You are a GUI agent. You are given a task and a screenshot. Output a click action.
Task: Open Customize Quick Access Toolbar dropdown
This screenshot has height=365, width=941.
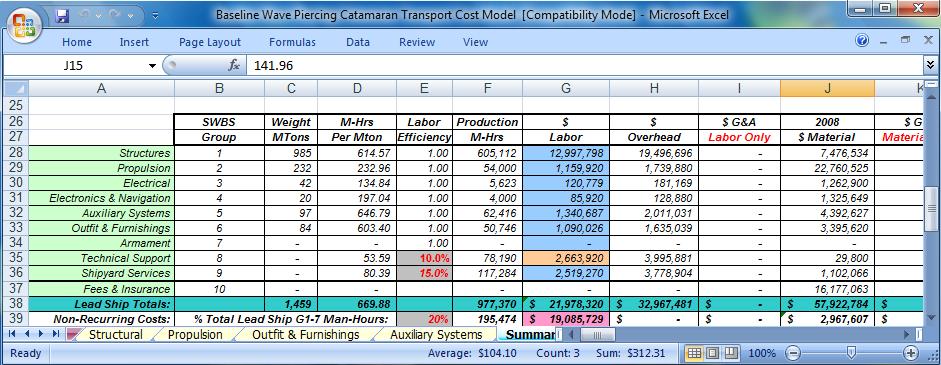[x=155, y=16]
